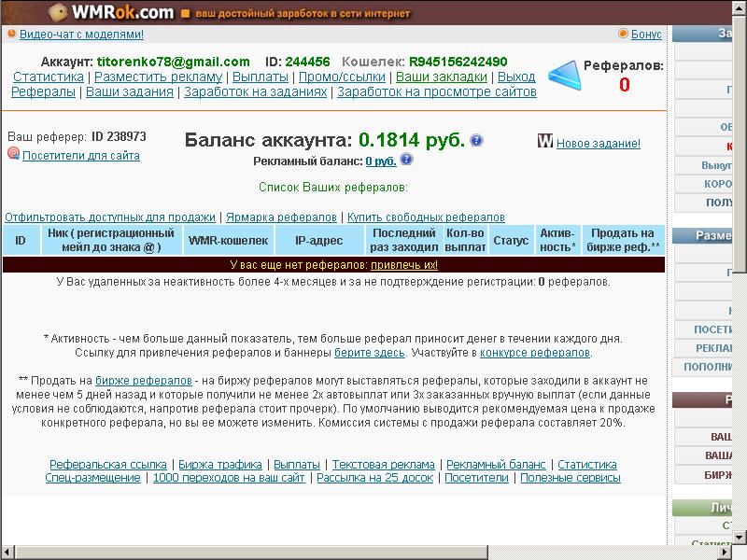Open Полезные сервисы footer link

[x=571, y=478]
